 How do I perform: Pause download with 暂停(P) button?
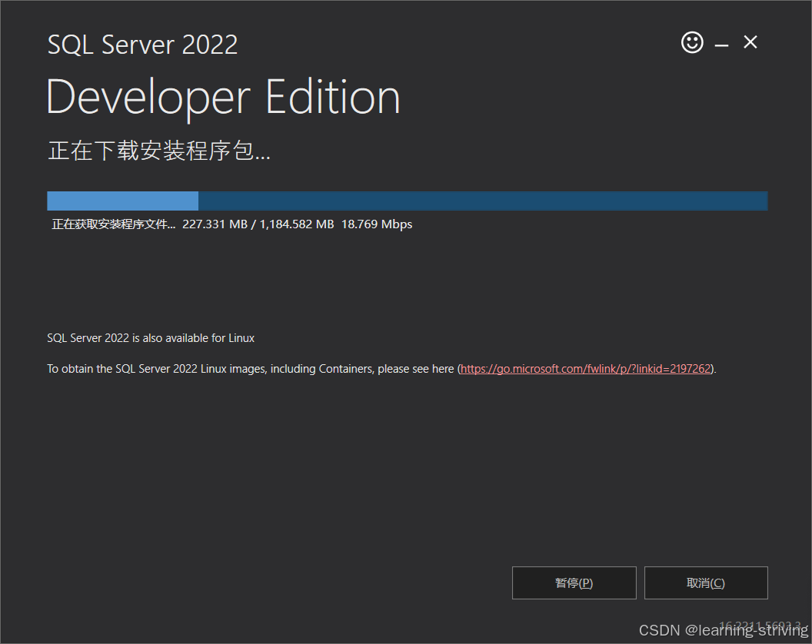click(x=574, y=583)
